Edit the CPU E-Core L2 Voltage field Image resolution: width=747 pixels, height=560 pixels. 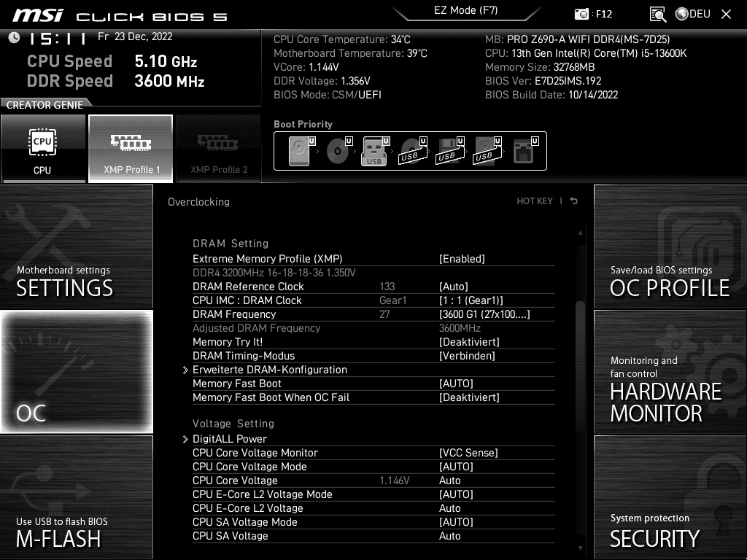449,507
